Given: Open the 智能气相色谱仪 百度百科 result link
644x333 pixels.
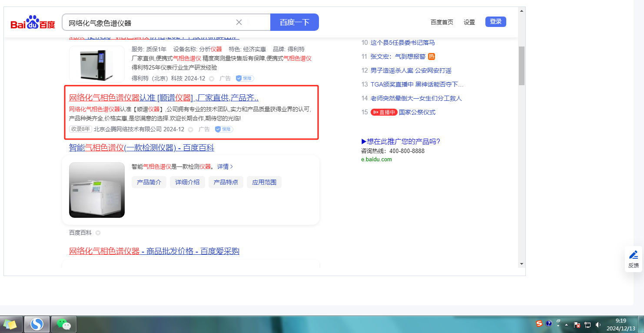Looking at the screenshot, I should pos(141,148).
